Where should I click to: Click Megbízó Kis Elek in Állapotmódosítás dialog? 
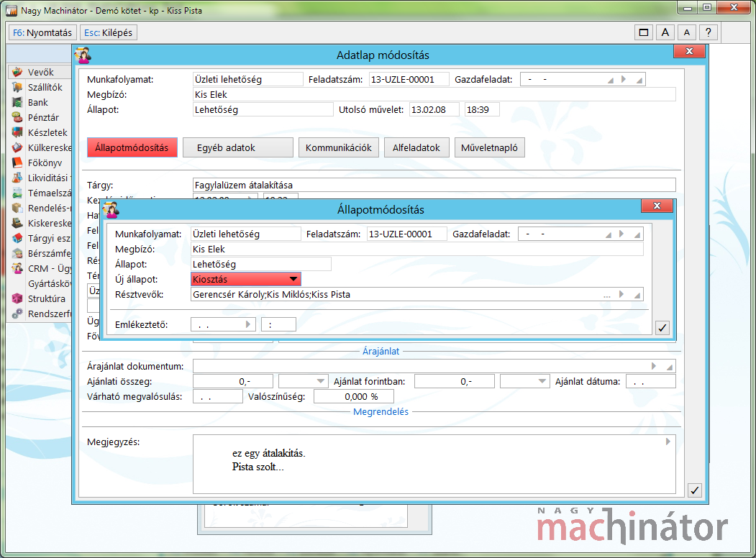click(x=417, y=249)
